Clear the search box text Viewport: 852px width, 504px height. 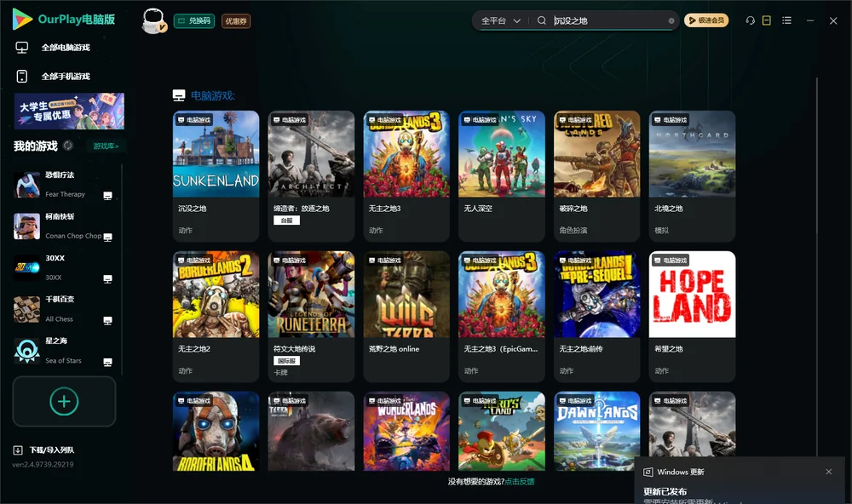coord(671,21)
